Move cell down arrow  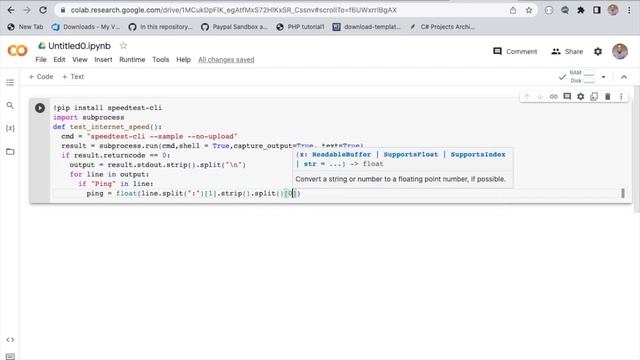[x=540, y=97]
